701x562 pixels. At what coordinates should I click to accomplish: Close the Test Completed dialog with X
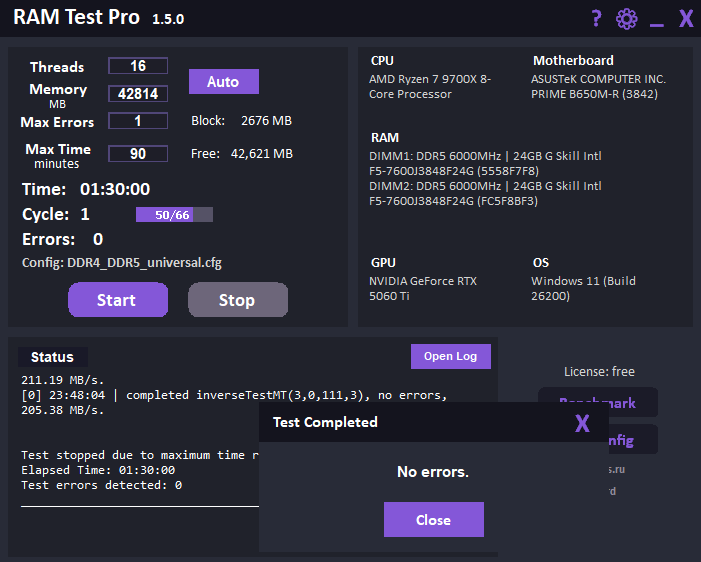tap(582, 423)
